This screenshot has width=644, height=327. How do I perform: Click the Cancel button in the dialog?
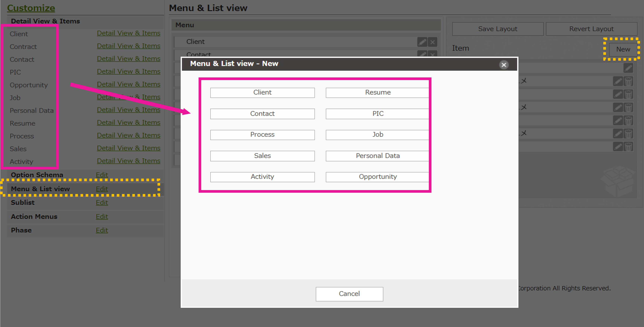tap(349, 294)
